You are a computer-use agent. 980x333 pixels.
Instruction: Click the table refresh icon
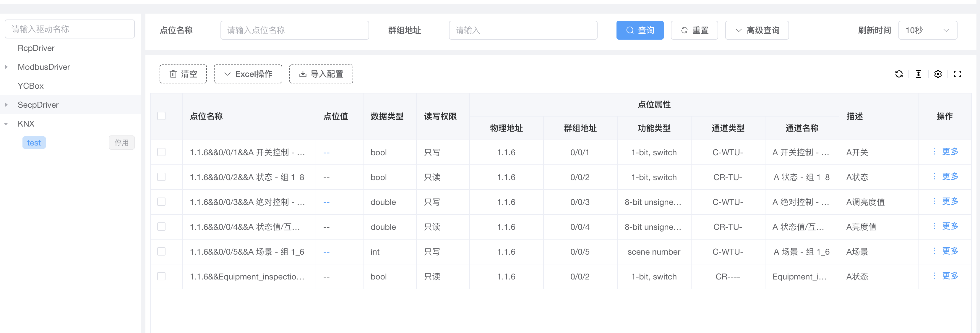pyautogui.click(x=899, y=74)
